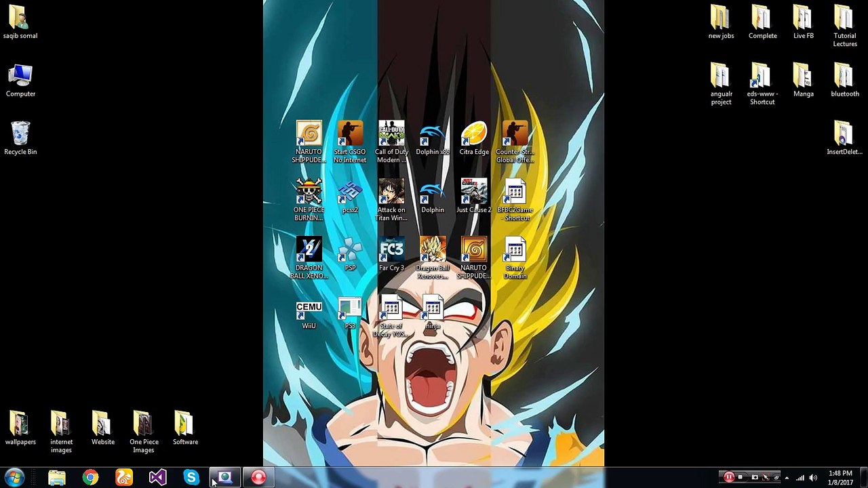
Task: Select the Website folder
Action: pyautogui.click(x=102, y=428)
